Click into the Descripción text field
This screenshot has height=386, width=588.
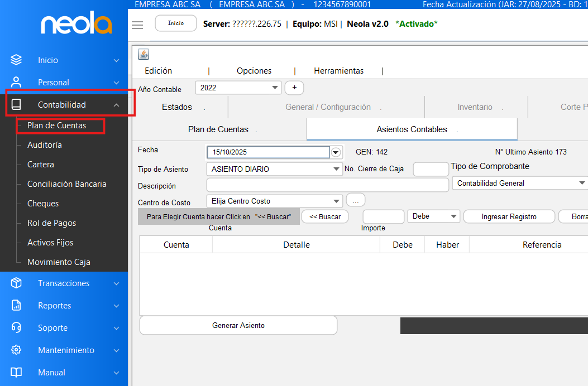(327, 185)
